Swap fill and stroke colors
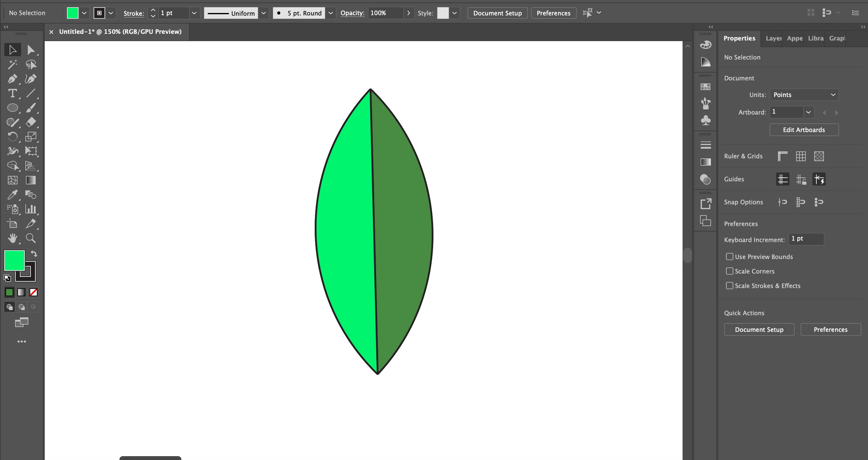868x460 pixels. (x=34, y=254)
